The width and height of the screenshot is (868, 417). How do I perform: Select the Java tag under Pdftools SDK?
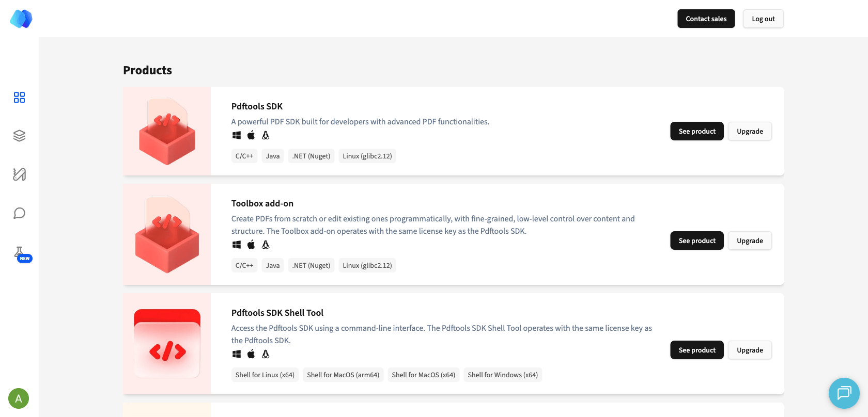tap(273, 156)
